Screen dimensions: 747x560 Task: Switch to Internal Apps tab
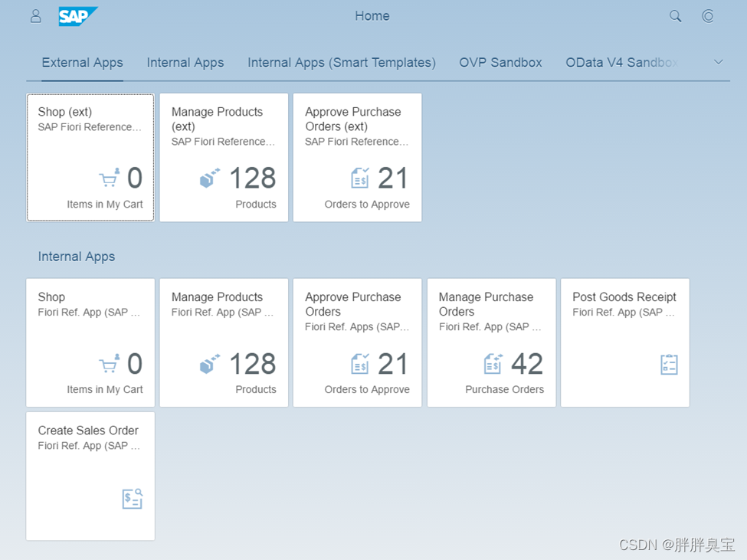[x=185, y=63]
